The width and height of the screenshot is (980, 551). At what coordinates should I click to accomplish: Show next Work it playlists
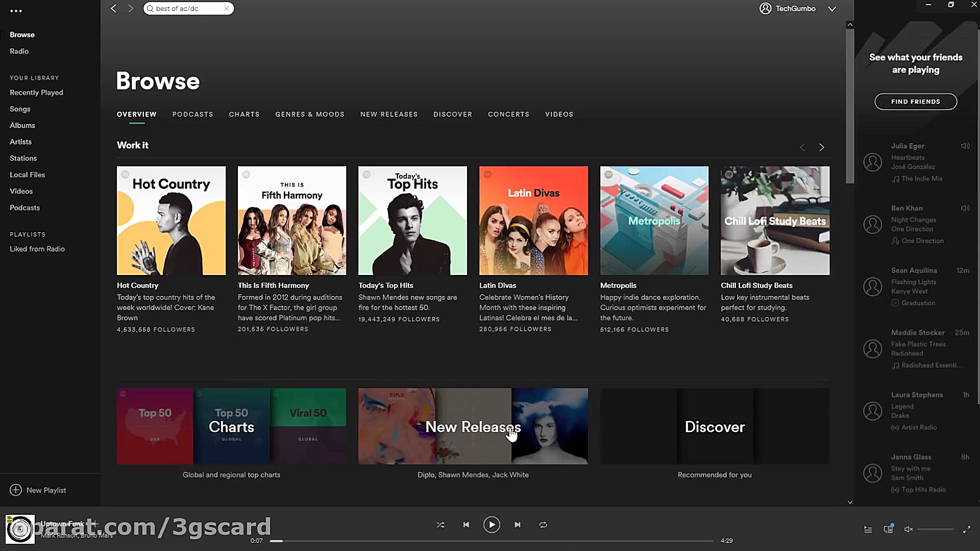(821, 147)
